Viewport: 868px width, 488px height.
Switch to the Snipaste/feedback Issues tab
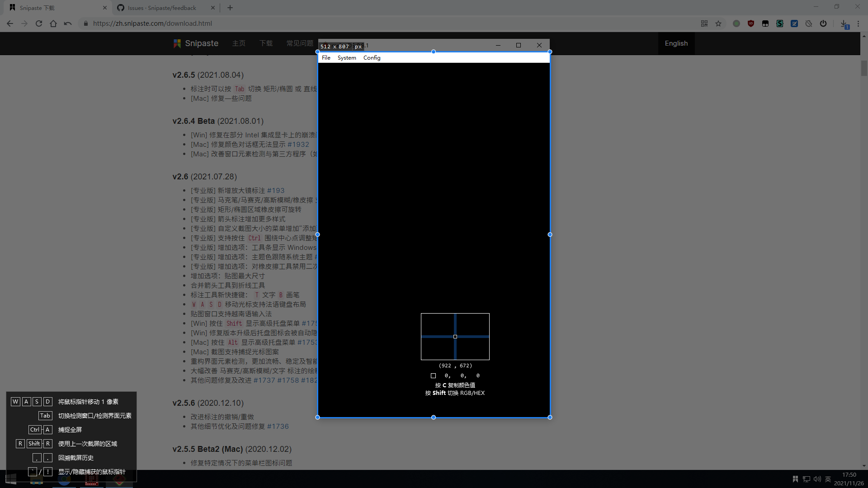pyautogui.click(x=162, y=8)
